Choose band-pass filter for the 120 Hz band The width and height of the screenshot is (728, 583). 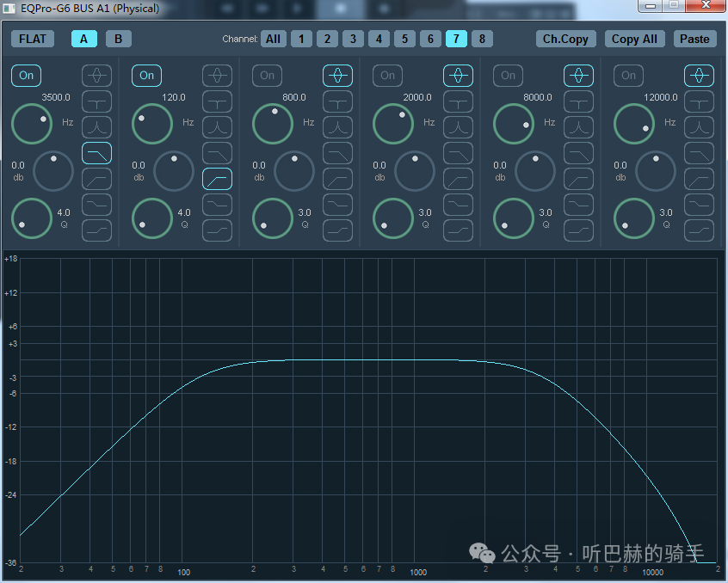tap(217, 127)
